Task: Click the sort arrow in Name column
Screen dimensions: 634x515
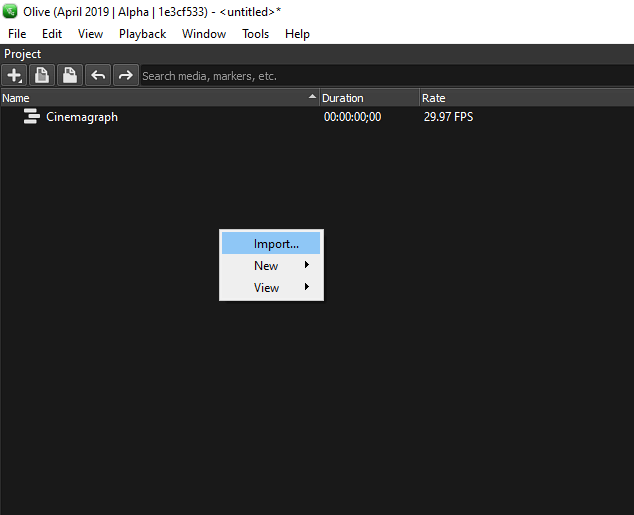Action: [312, 96]
